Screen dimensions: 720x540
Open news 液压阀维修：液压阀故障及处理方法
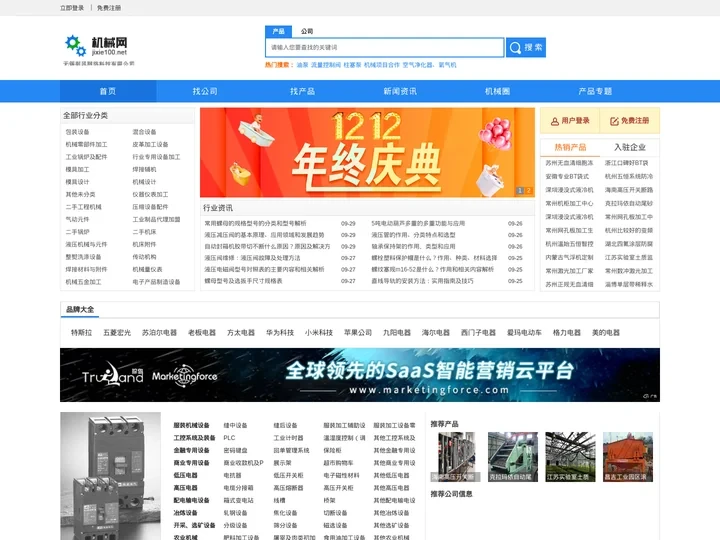click(252, 258)
